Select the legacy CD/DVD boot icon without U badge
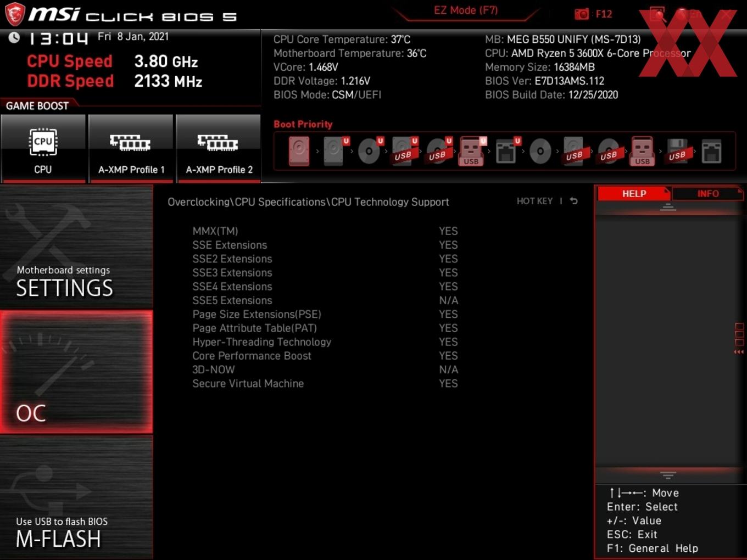747x560 pixels. 540,151
